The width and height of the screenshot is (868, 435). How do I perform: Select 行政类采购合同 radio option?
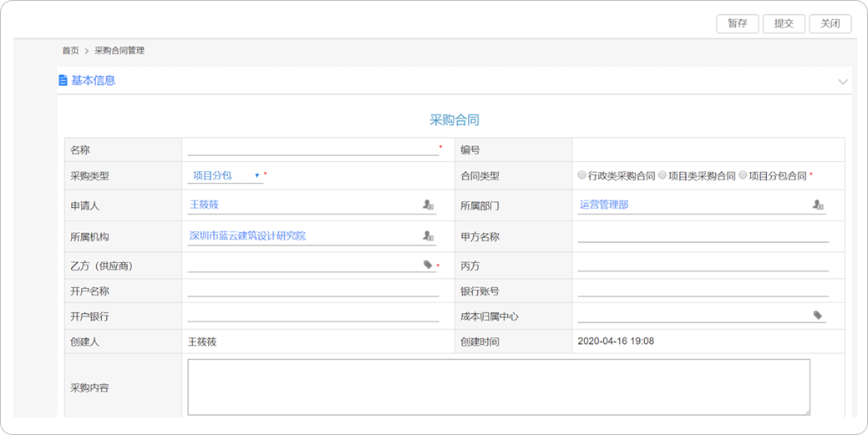582,175
